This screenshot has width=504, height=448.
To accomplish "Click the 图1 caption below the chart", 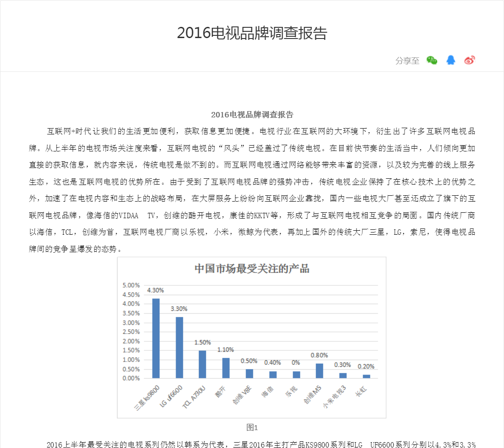I will coord(252,427).
